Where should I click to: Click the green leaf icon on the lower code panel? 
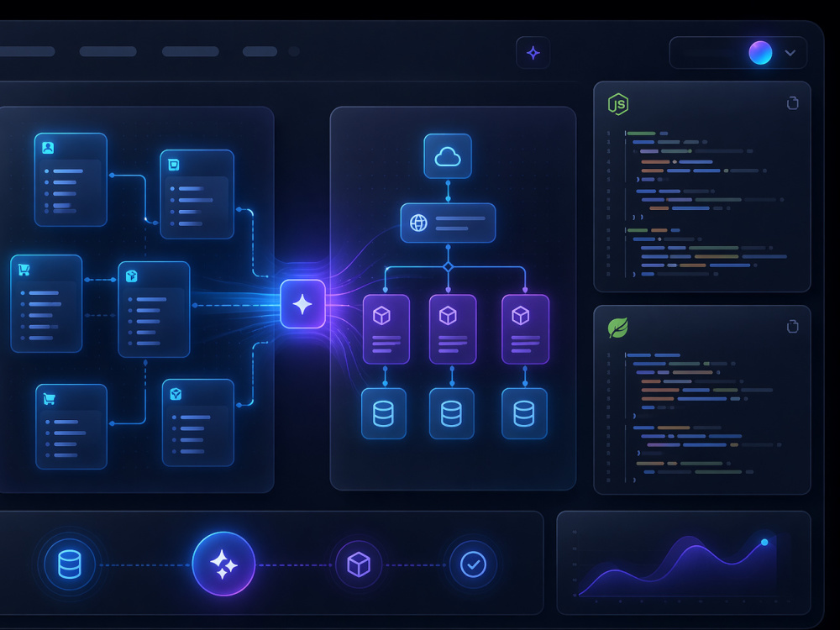click(x=617, y=328)
